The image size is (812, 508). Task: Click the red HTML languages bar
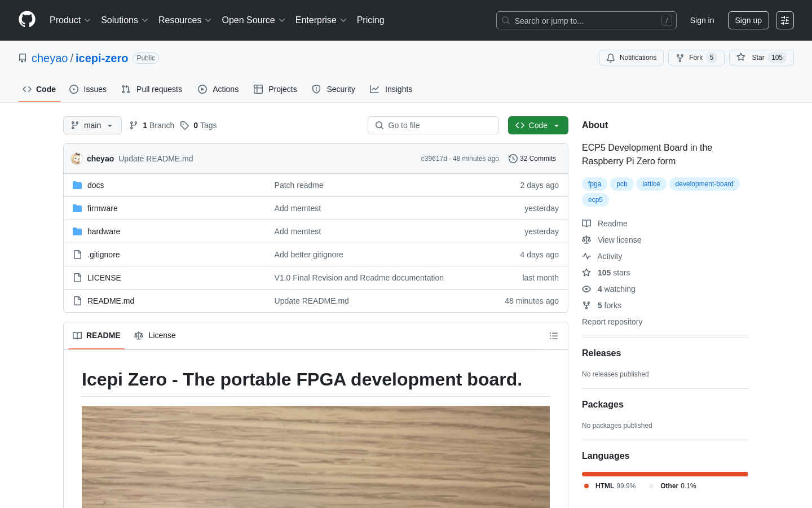[x=664, y=474]
